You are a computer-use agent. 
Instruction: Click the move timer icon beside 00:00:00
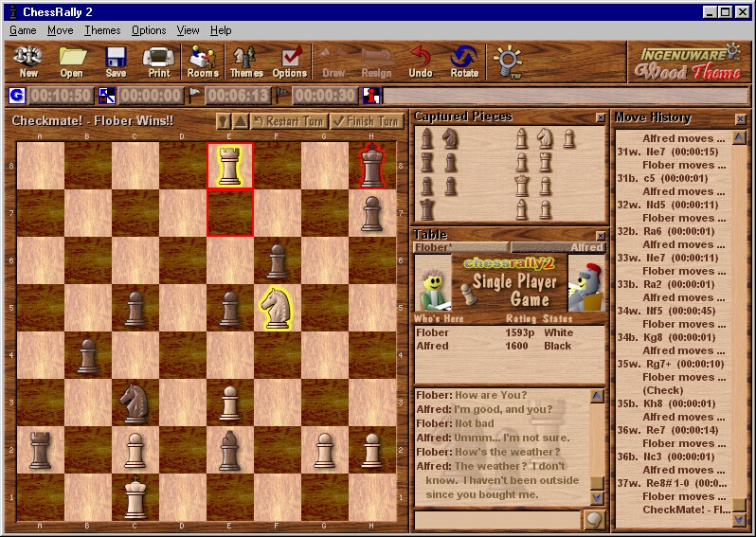point(106,96)
